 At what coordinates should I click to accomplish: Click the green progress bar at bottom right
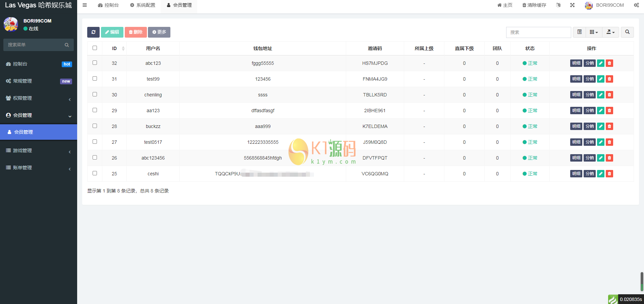tap(613, 299)
